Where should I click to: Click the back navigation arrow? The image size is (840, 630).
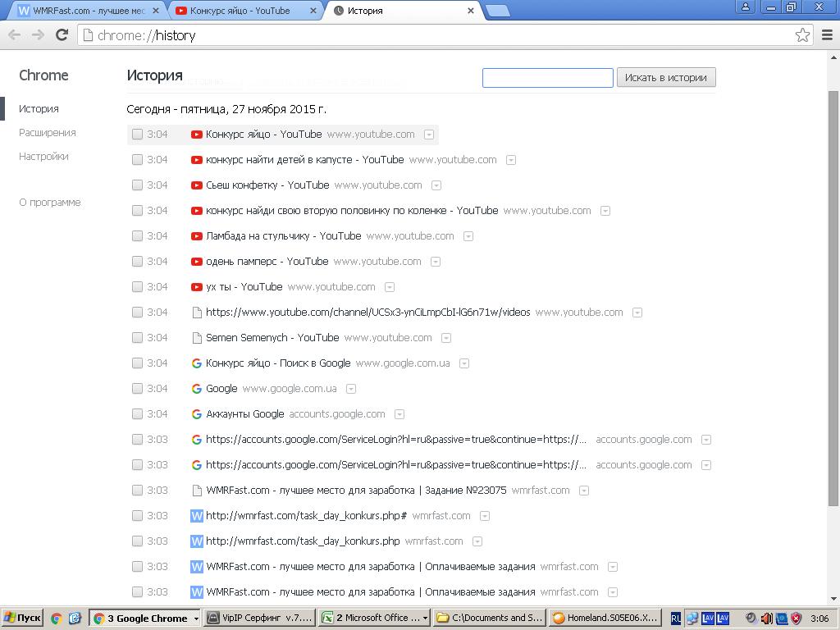click(15, 34)
